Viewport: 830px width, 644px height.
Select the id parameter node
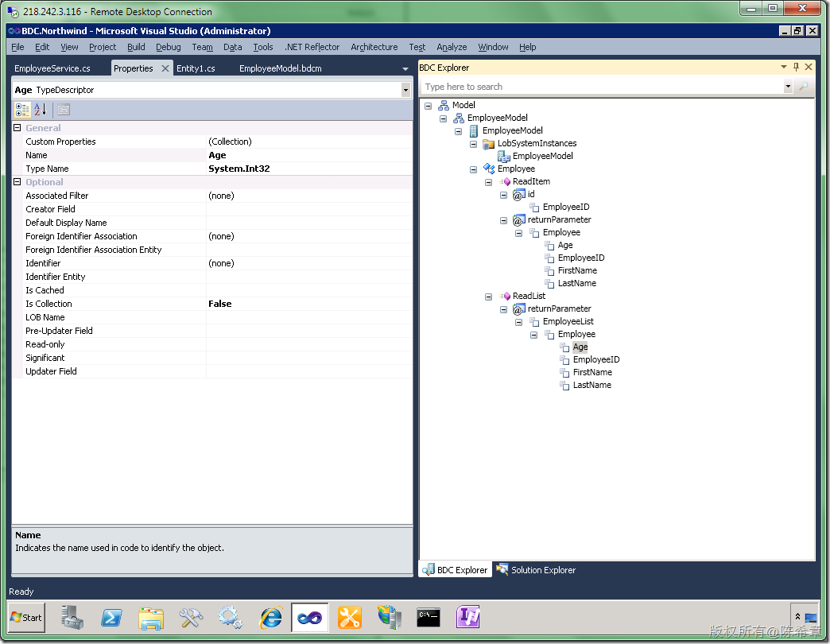tap(531, 194)
